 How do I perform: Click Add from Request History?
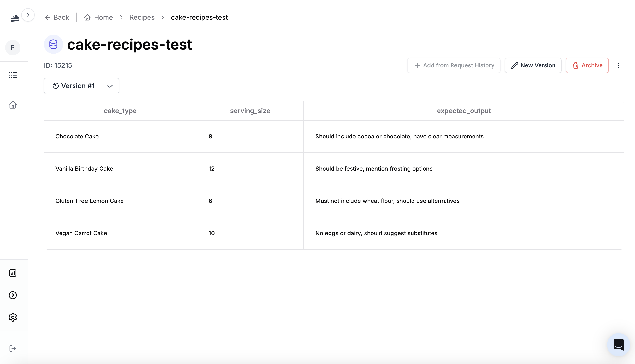point(453,65)
